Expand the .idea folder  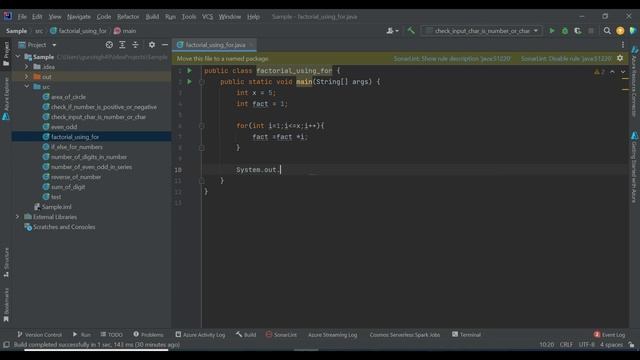[27, 67]
